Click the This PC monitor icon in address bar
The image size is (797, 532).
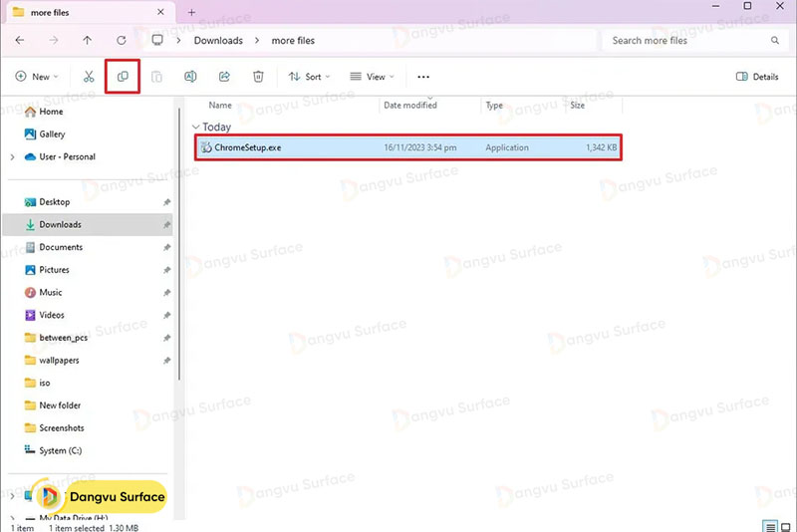tap(157, 40)
